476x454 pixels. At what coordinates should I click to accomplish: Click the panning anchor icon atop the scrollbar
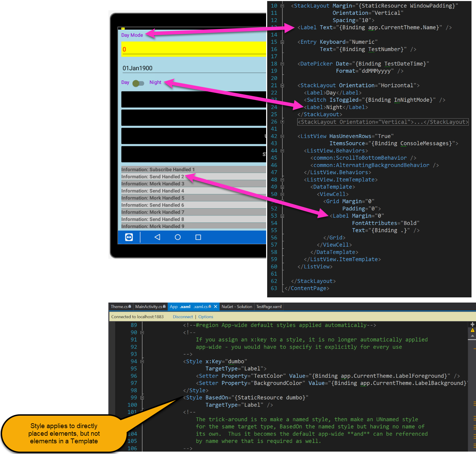[472, 324]
